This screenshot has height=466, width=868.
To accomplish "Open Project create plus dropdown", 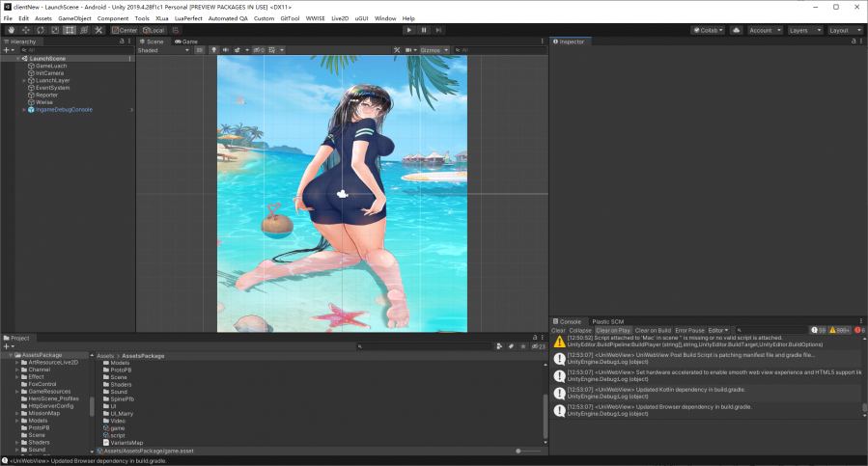I will pos(9,346).
